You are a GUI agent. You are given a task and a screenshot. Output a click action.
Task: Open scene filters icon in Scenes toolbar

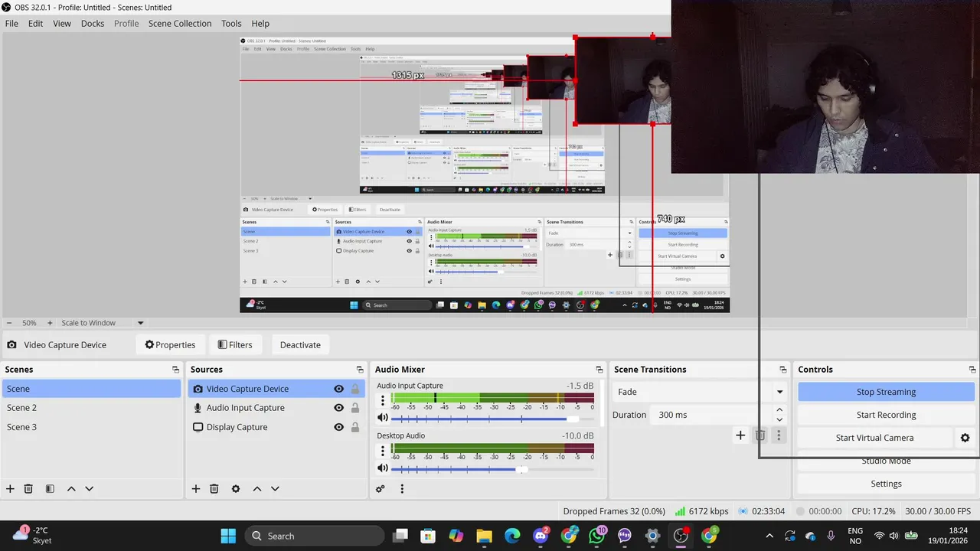coord(50,489)
